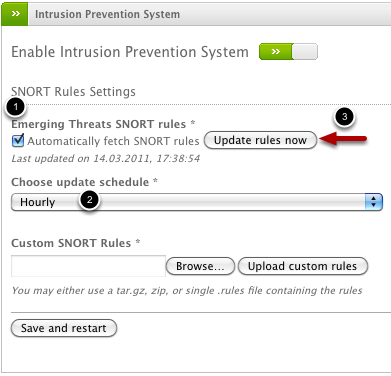The width and height of the screenshot is (391, 376).
Task: Click the Intrusion Prevention System header title
Action: tap(107, 14)
